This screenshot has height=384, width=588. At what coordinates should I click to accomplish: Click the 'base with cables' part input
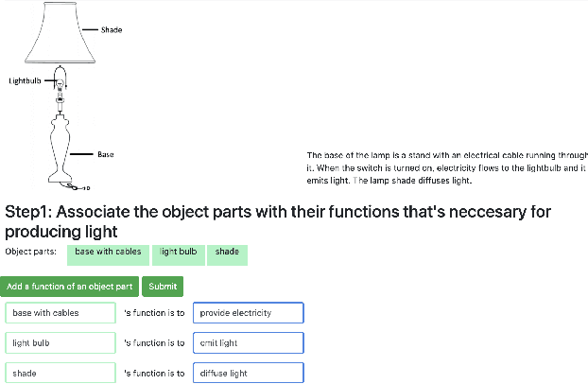click(60, 312)
